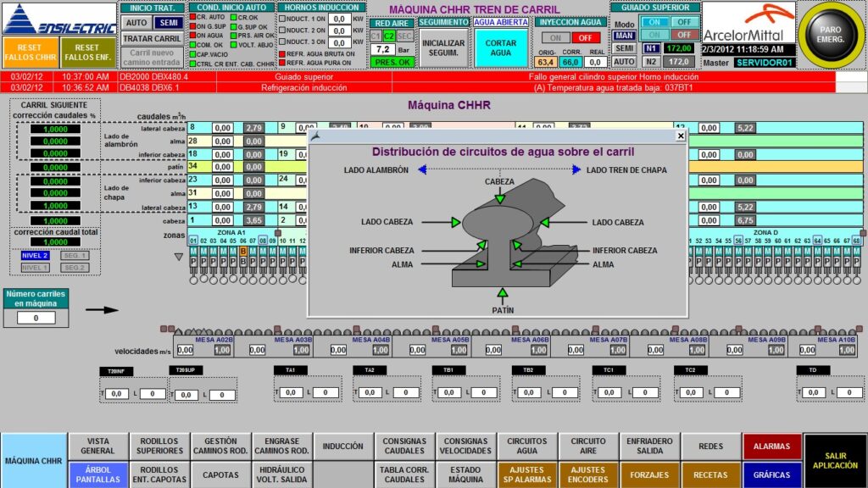The width and height of the screenshot is (868, 488).
Task: Go to the Vista General screen
Action: click(x=99, y=446)
